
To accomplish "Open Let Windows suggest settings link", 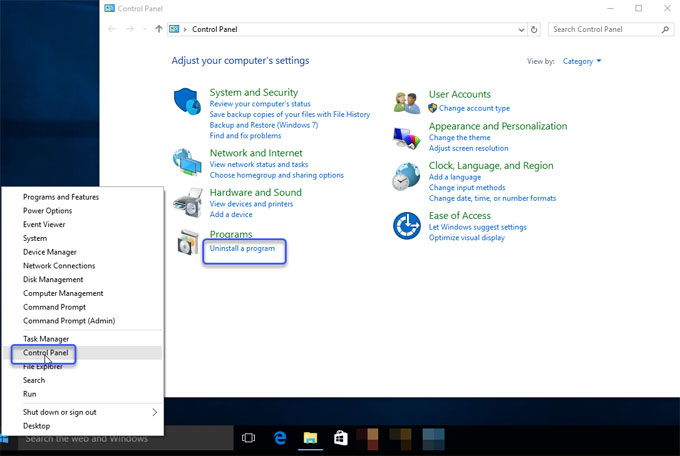I will pyautogui.click(x=477, y=227).
